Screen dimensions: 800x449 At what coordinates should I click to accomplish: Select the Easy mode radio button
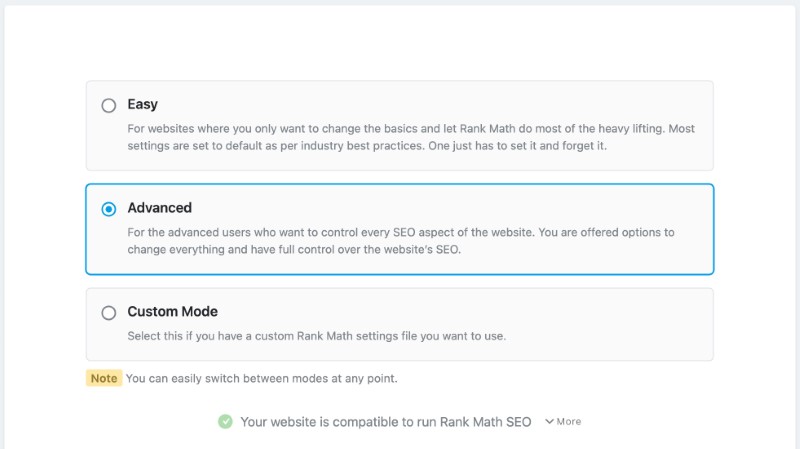tap(109, 106)
